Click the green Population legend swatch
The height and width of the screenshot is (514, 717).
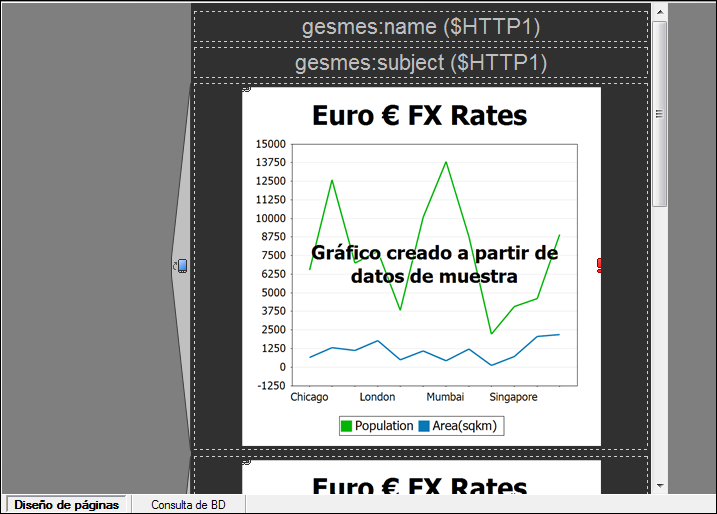(346, 426)
